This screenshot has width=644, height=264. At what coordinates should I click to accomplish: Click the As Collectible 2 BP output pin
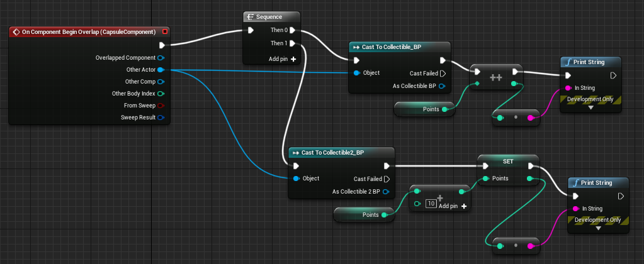point(386,192)
